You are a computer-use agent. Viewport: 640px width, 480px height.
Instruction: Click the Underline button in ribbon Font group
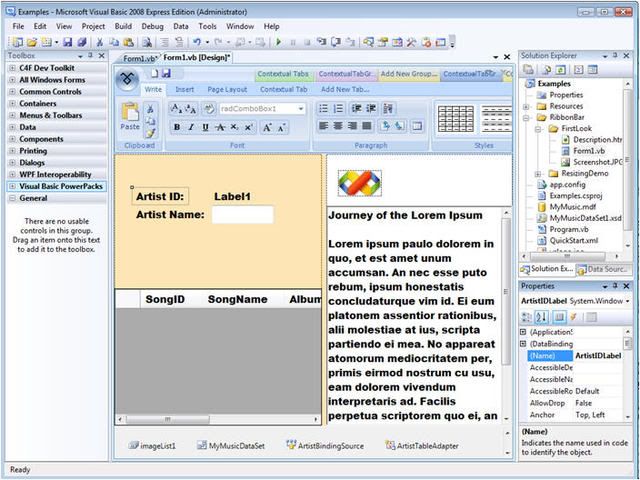click(x=205, y=127)
